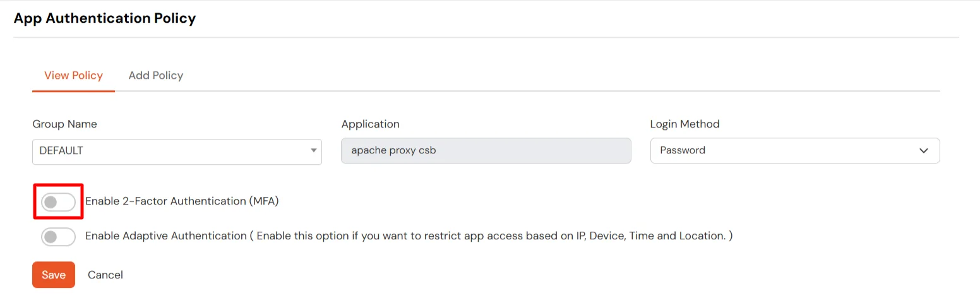Click the App Authentication Policy heading
Image resolution: width=980 pixels, height=298 pixels.
click(105, 19)
